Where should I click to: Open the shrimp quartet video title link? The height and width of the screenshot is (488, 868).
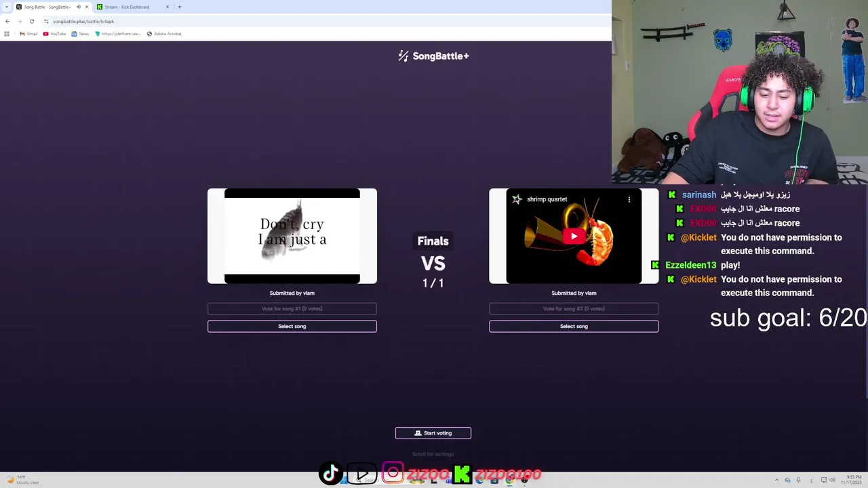click(x=547, y=199)
